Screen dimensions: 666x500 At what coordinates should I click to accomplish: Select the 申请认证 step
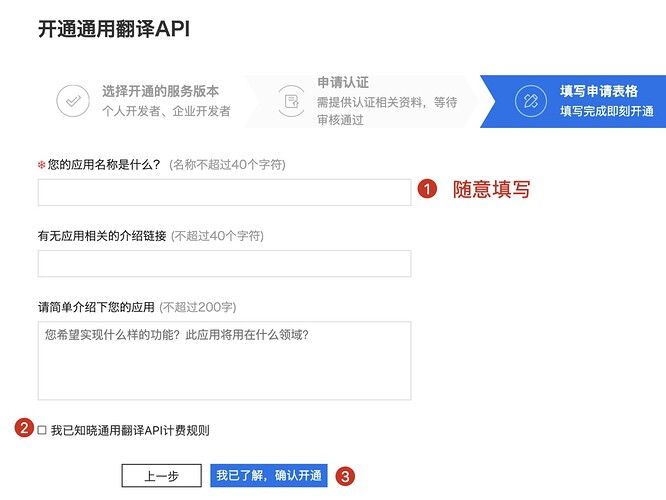[363, 101]
